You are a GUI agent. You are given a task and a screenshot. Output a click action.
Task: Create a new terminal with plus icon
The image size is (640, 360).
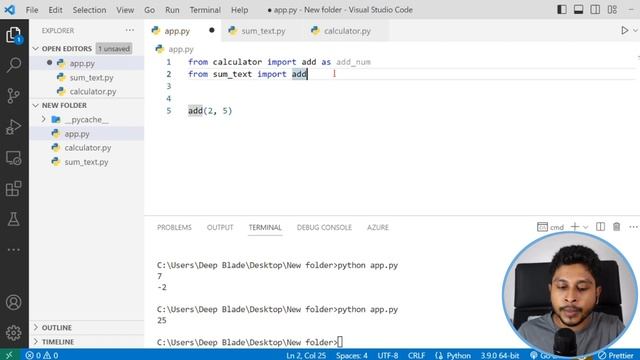(575, 227)
